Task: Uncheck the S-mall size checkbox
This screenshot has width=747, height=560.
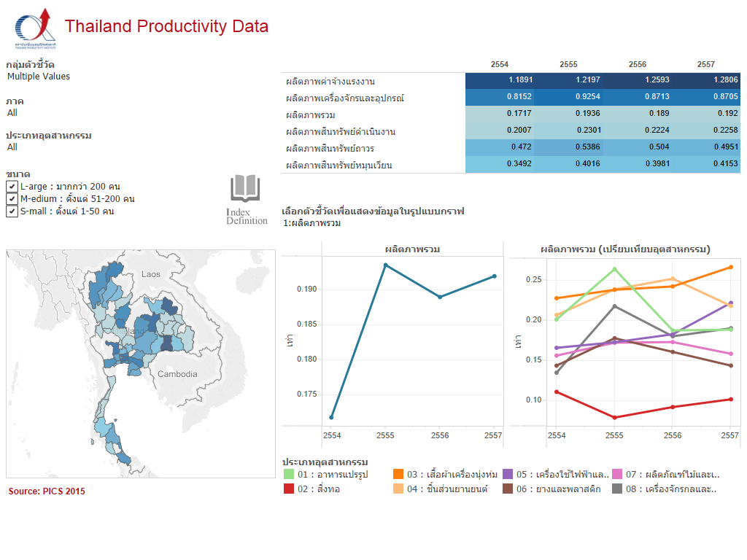Action: (x=12, y=211)
